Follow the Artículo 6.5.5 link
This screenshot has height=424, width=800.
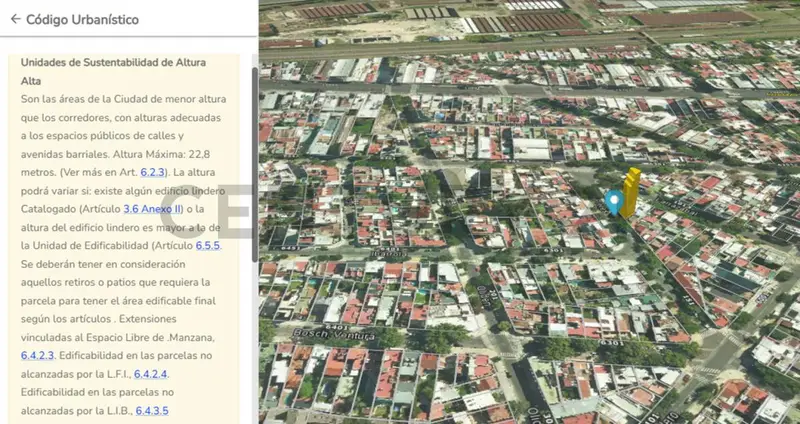208,246
